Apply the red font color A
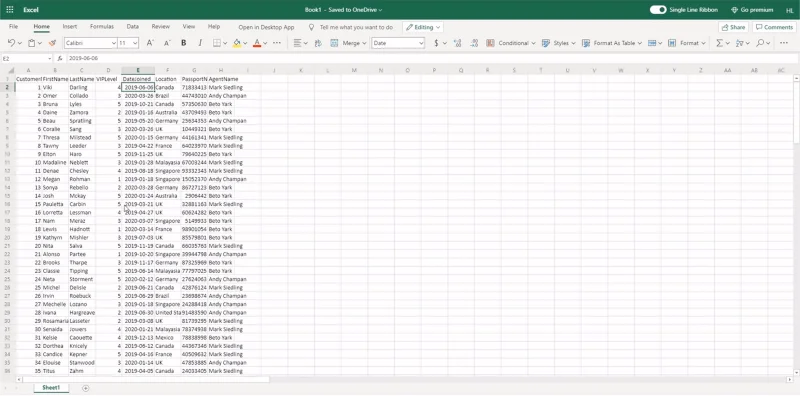Viewport: 800px width, 396px height. [257, 43]
